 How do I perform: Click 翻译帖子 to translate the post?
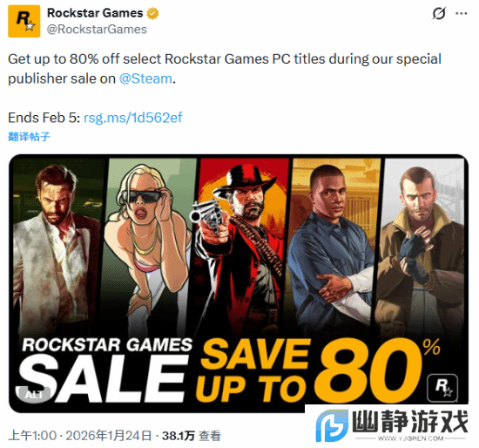tap(29, 136)
